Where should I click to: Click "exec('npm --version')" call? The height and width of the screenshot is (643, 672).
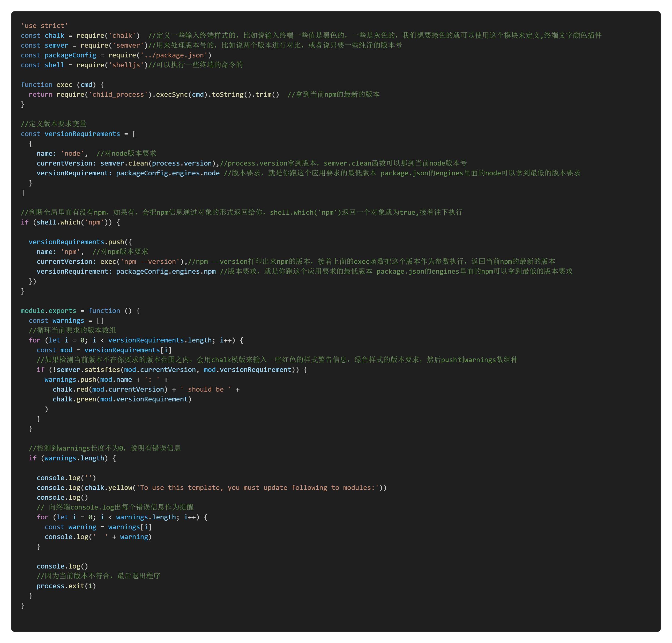pyautogui.click(x=142, y=261)
